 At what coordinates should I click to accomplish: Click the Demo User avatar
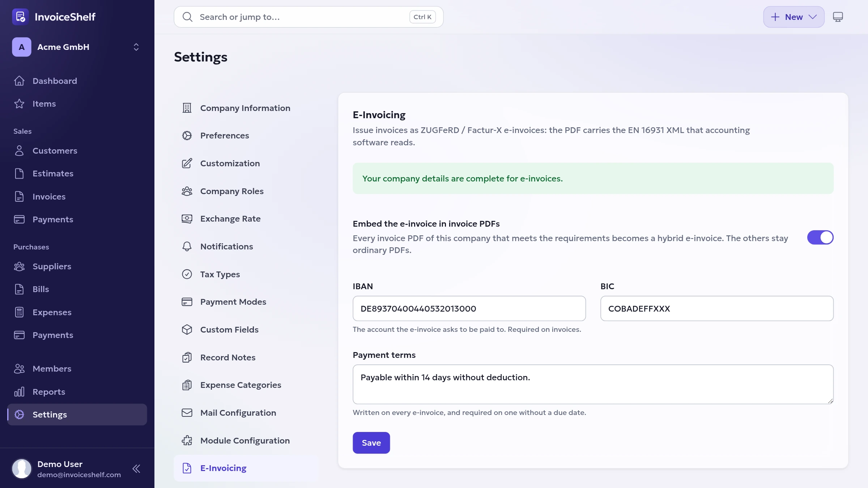point(22,469)
